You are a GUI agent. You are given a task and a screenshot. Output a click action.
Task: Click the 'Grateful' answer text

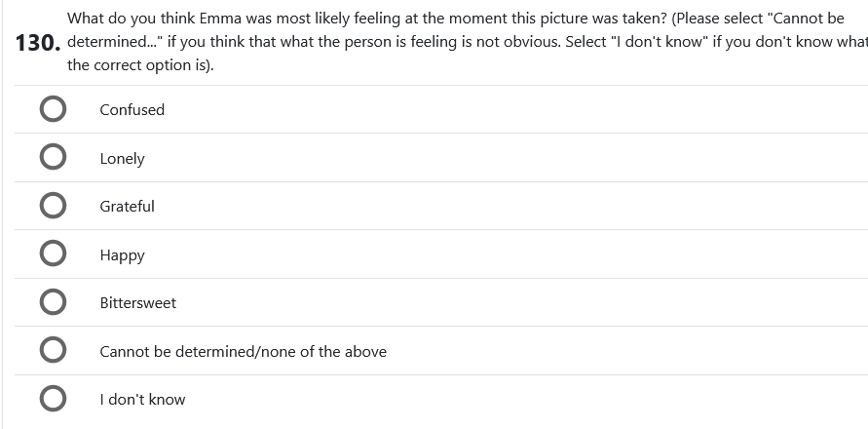(127, 206)
